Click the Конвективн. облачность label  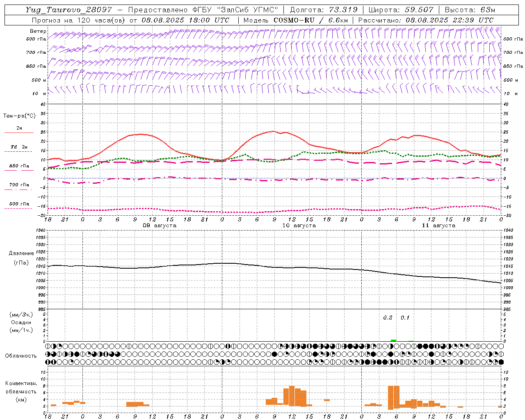click(x=21, y=388)
